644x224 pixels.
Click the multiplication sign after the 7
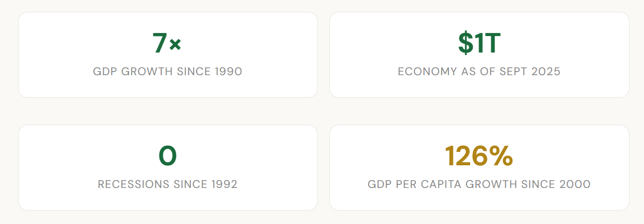click(175, 45)
